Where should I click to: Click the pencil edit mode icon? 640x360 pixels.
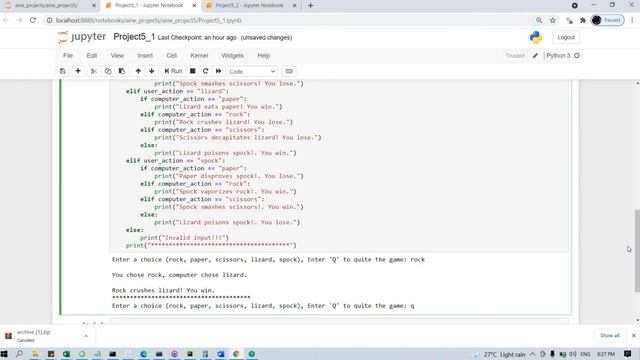[535, 56]
